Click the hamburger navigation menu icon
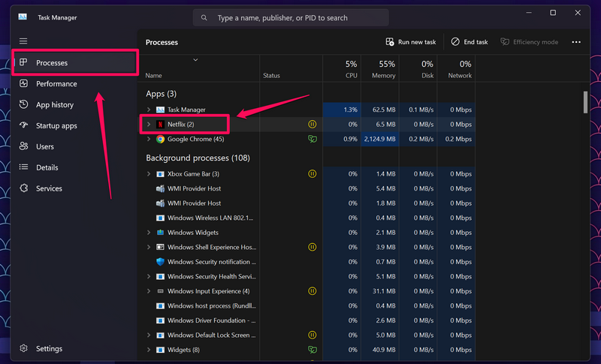The image size is (601, 364). (23, 41)
